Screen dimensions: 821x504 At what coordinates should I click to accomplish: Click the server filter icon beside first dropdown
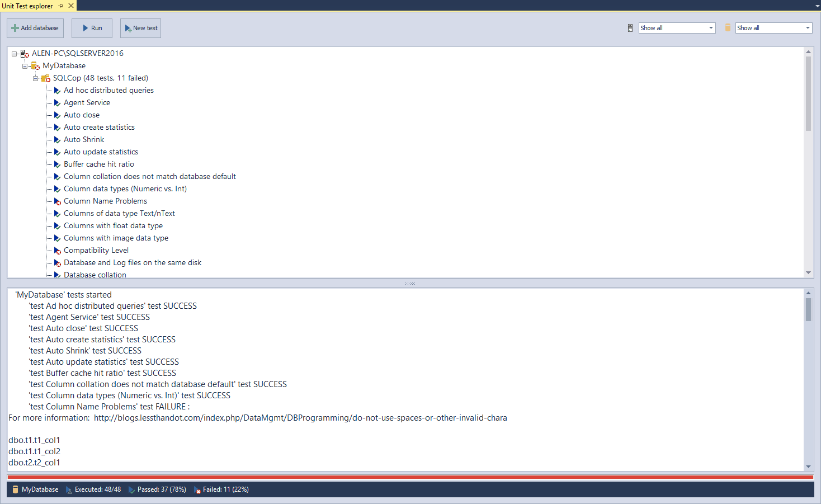[x=630, y=28]
